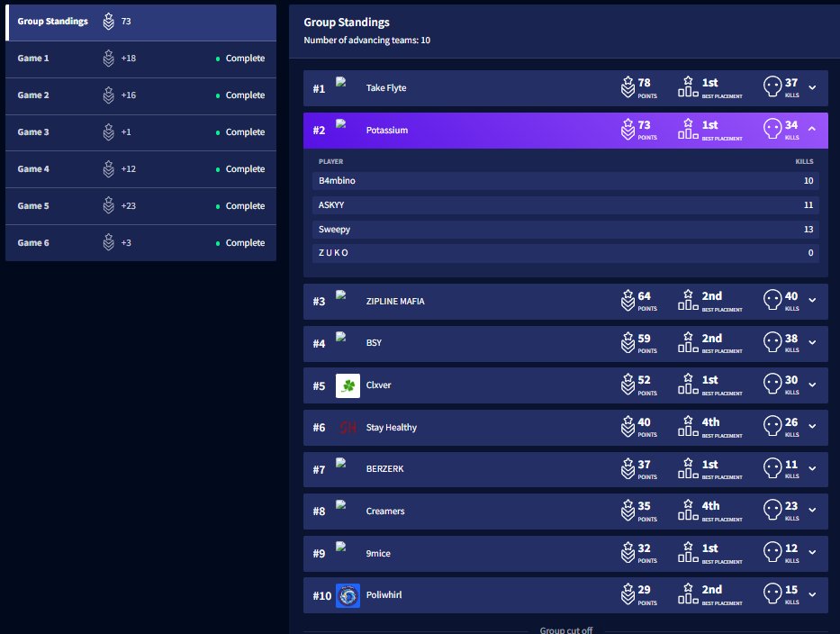840x634 pixels.
Task: Click the Take Flyte team name
Action: 386,88
